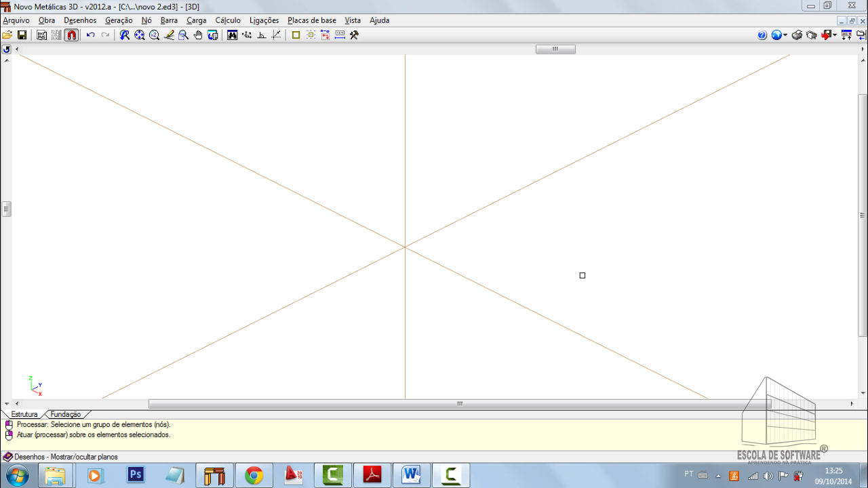Open Google Chrome from the taskbar

[254, 476]
